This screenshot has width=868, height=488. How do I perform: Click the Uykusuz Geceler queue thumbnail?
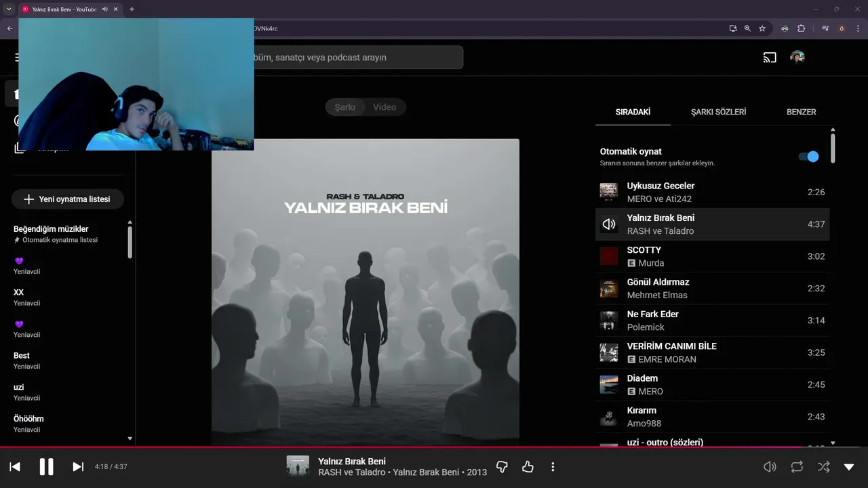[x=609, y=192]
